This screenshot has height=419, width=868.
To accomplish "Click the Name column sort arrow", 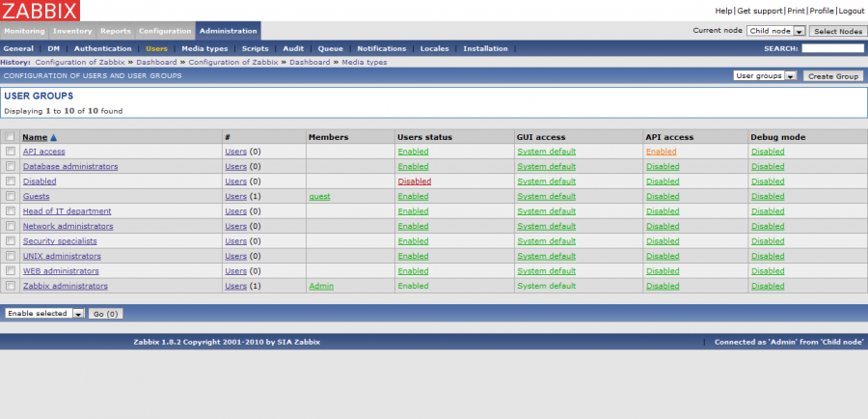I will (x=54, y=137).
